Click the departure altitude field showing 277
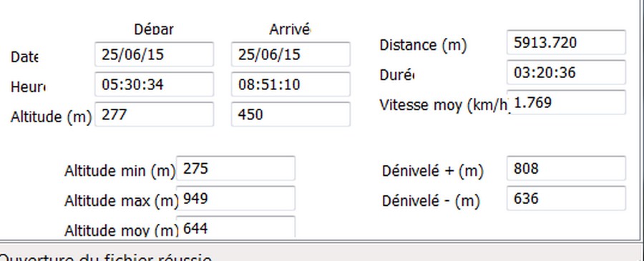This screenshot has width=644, height=261. click(154, 114)
